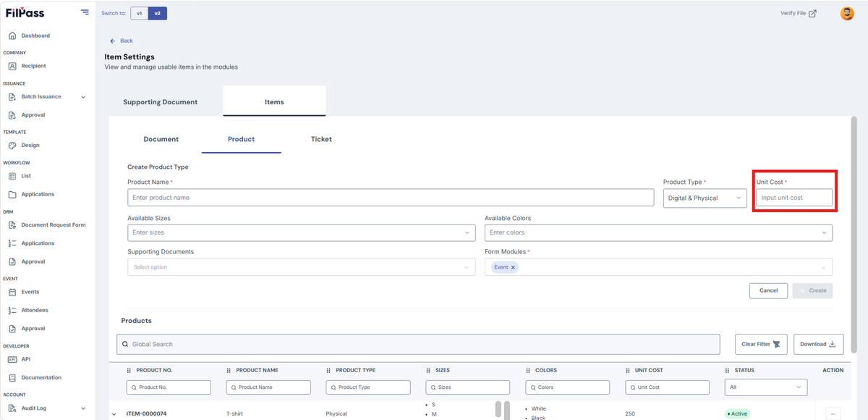Open the Available Colors dropdown
The image size is (868, 420).
pyautogui.click(x=658, y=232)
